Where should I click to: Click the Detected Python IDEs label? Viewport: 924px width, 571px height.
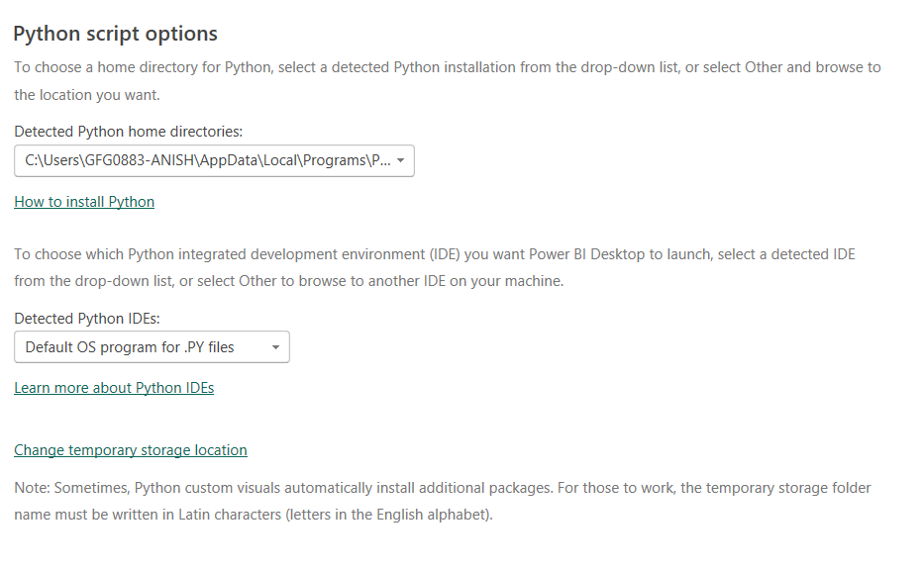pos(86,318)
